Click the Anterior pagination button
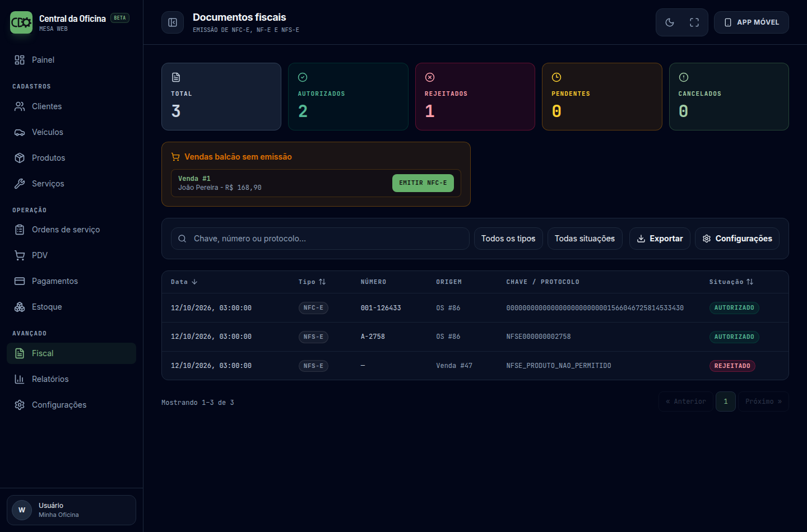 (x=686, y=402)
